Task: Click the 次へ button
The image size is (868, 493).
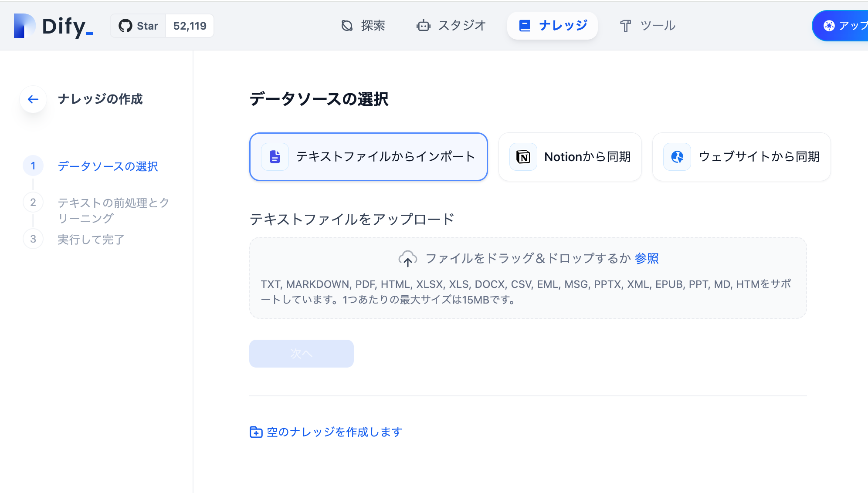Action: click(x=301, y=354)
